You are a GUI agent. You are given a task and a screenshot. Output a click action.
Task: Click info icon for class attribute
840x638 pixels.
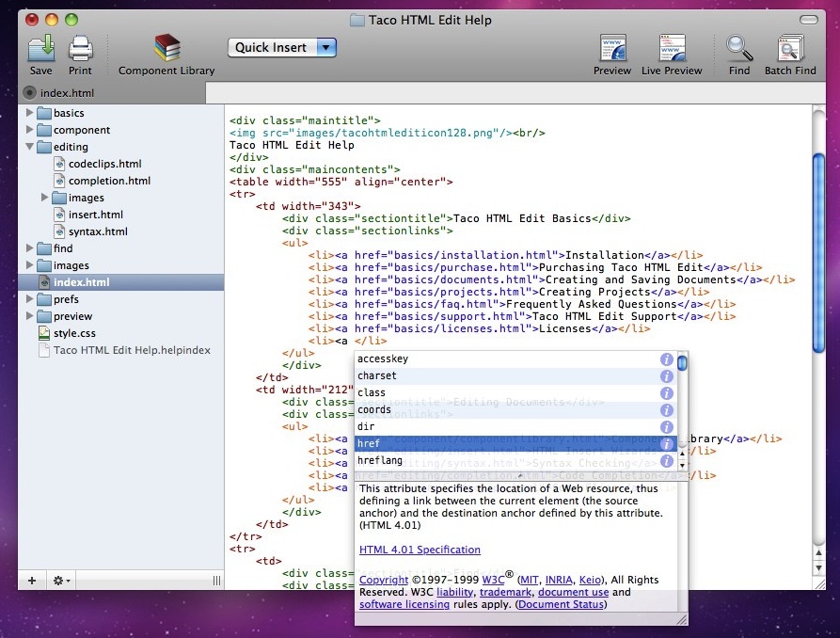666,393
